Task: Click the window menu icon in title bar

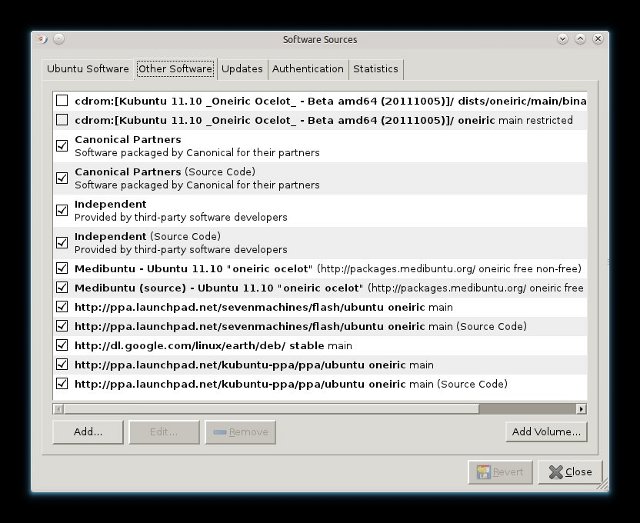Action: click(x=41, y=39)
